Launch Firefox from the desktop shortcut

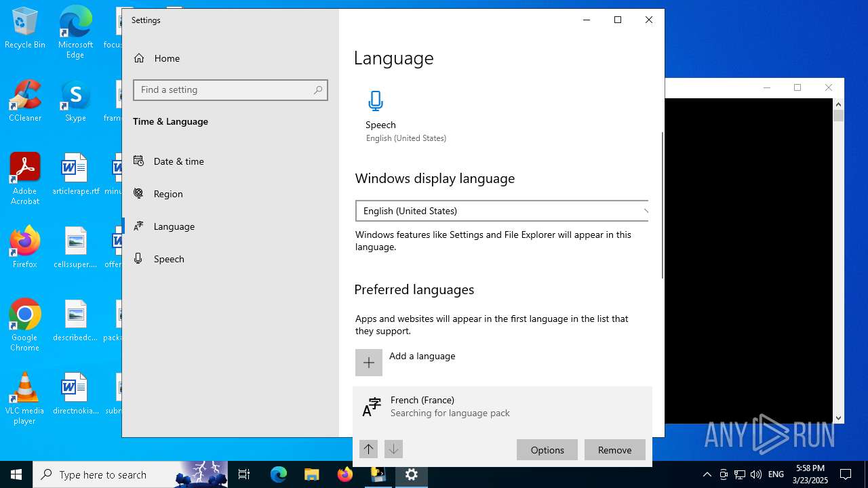tap(24, 247)
